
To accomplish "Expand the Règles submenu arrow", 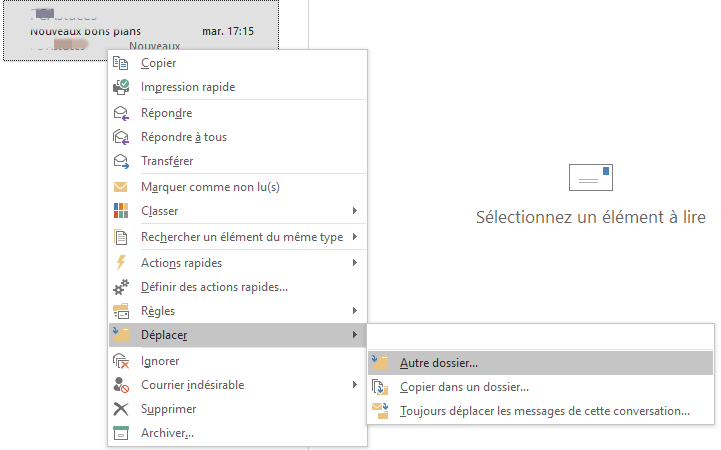I will click(x=355, y=311).
